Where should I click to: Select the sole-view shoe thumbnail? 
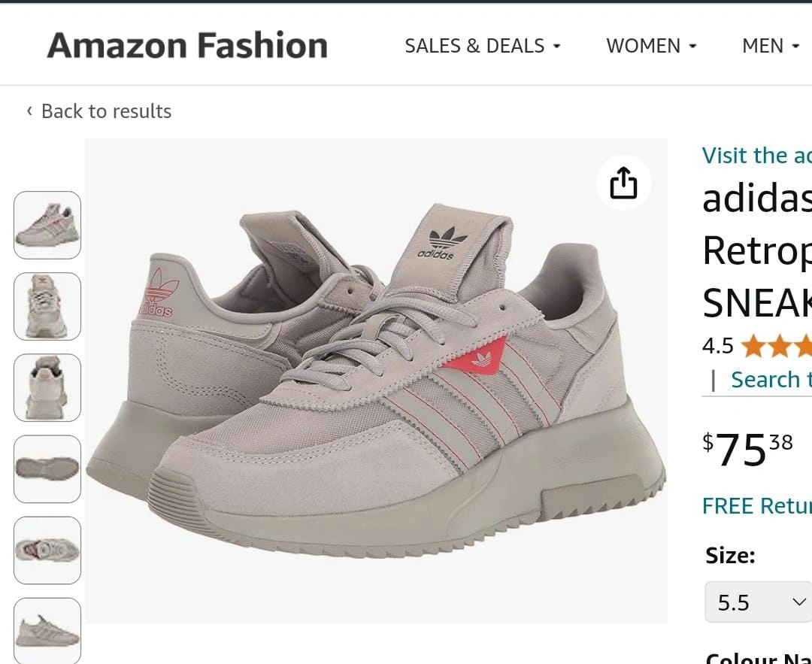[47, 468]
